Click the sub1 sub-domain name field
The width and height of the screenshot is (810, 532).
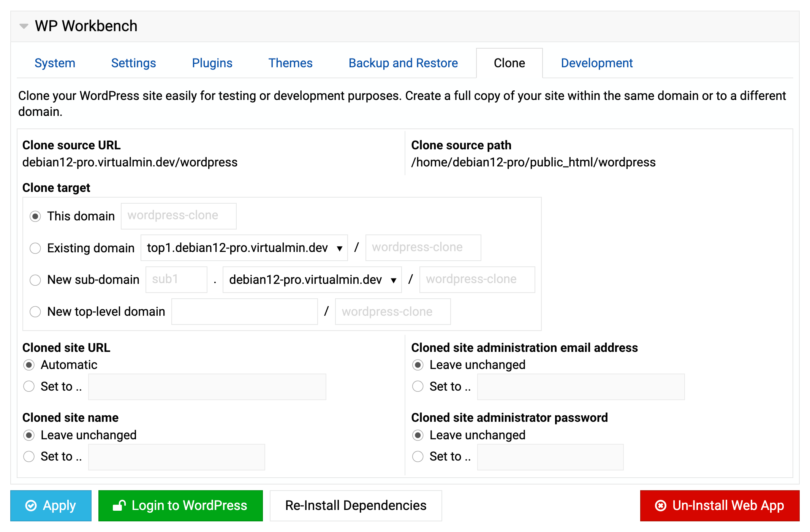[177, 280]
